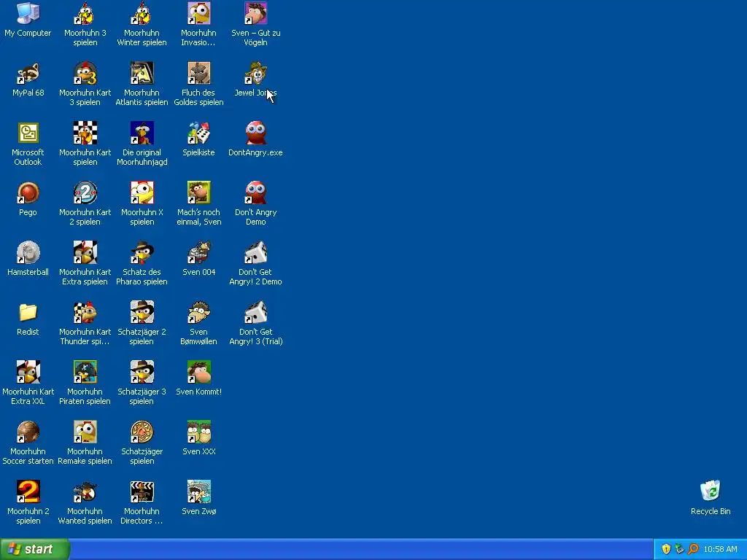Viewport: 747px width, 560px height.
Task: Select the Sven Zwø shortcut
Action: tap(198, 491)
